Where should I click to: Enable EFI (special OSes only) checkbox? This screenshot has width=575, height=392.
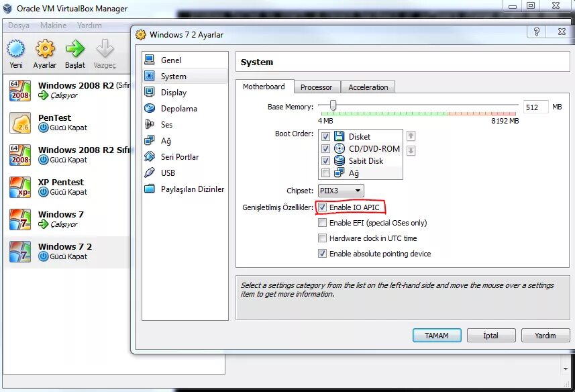coord(322,223)
